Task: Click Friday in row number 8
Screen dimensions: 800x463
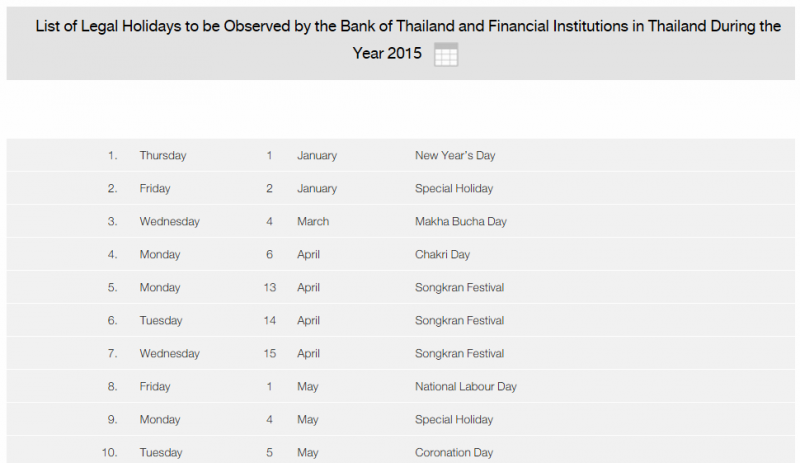Action: coord(155,386)
